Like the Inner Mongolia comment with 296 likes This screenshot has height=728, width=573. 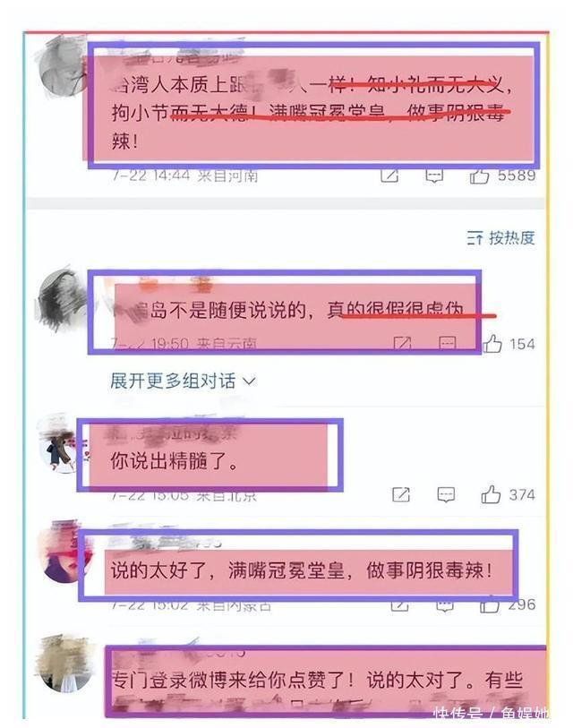point(489,605)
